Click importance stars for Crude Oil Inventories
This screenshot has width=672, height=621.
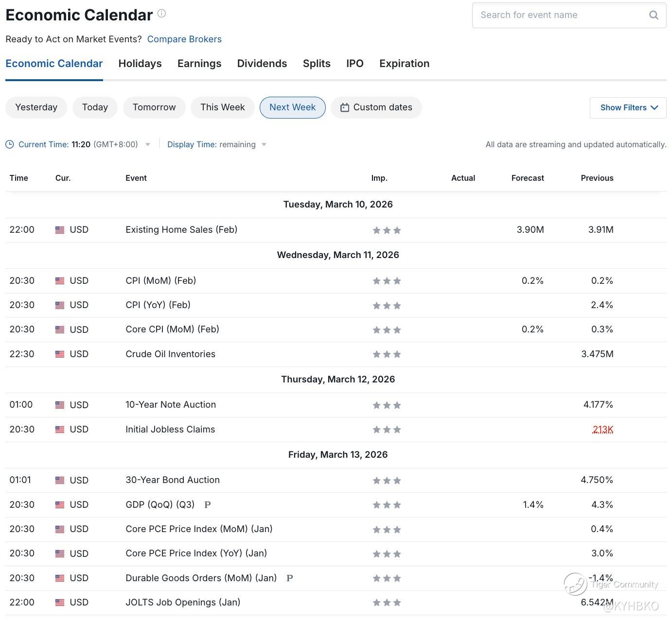tap(387, 354)
